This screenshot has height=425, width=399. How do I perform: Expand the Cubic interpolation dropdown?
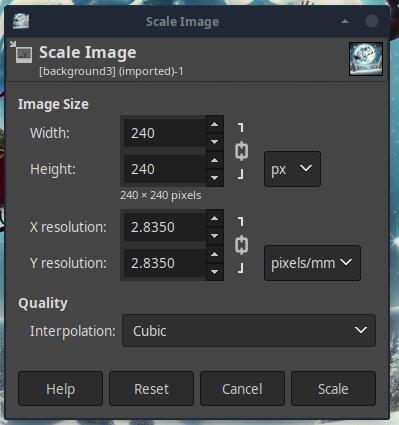point(249,330)
